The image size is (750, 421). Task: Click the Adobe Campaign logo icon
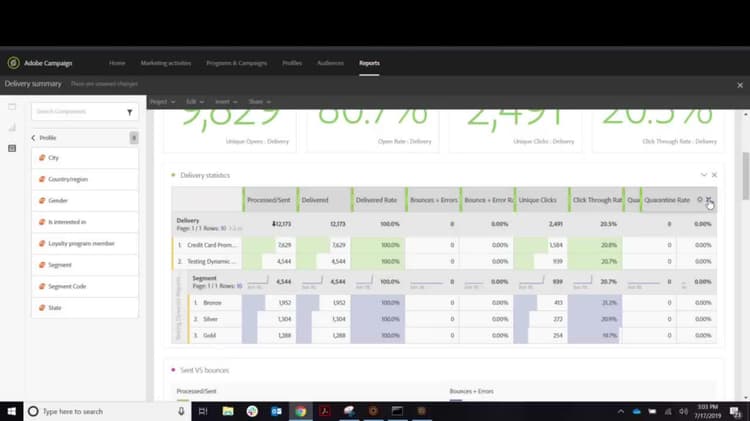click(13, 63)
